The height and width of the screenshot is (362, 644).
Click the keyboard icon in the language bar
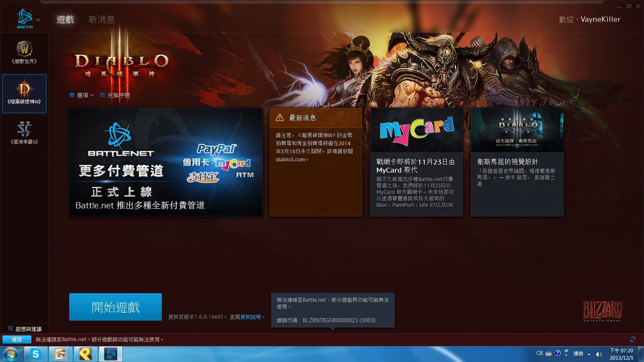(x=549, y=354)
